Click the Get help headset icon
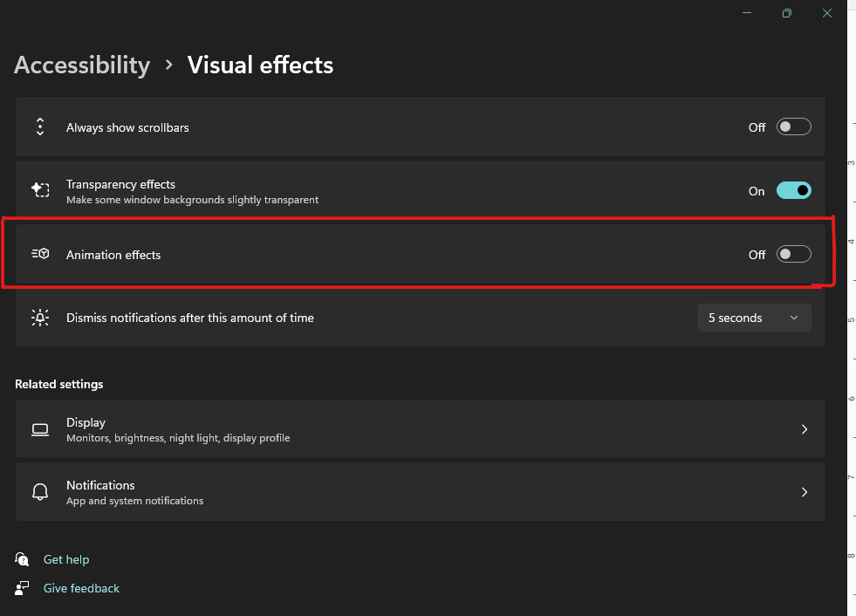This screenshot has height=616, width=856. pyautogui.click(x=22, y=559)
